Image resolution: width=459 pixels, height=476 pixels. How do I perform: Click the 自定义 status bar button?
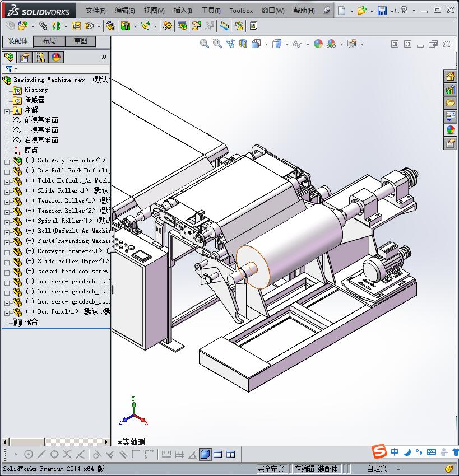[377, 469]
